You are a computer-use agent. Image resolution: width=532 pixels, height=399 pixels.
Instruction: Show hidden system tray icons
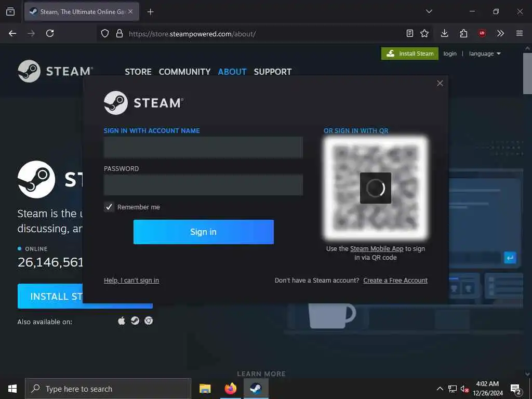click(440, 389)
